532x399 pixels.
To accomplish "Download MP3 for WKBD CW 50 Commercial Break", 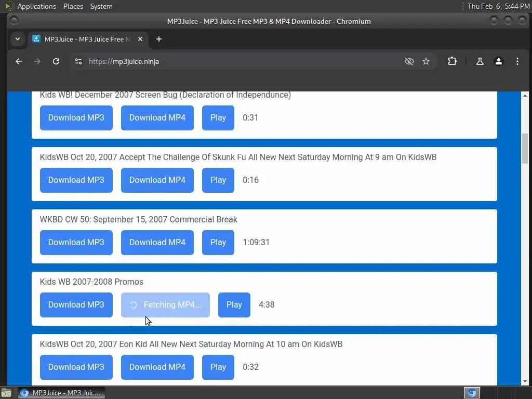I will coord(76,243).
